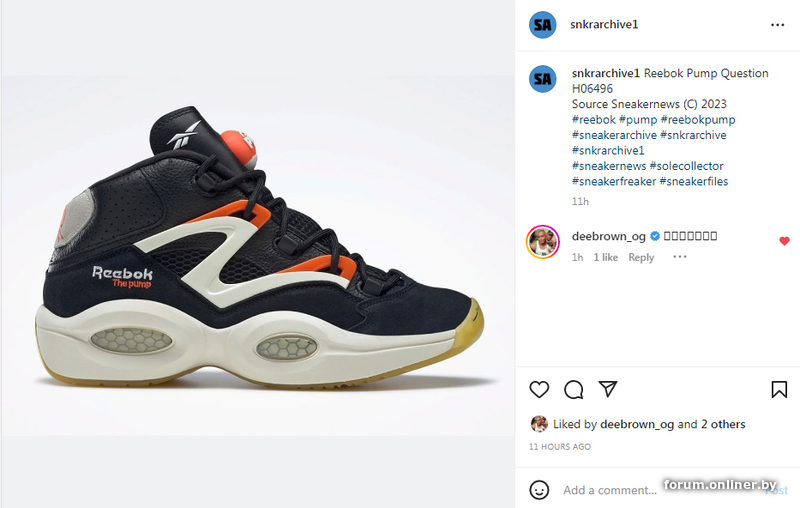Screen dimensions: 800x508
Task: Open snkrarchive1 avatar in the header
Action: click(x=542, y=24)
